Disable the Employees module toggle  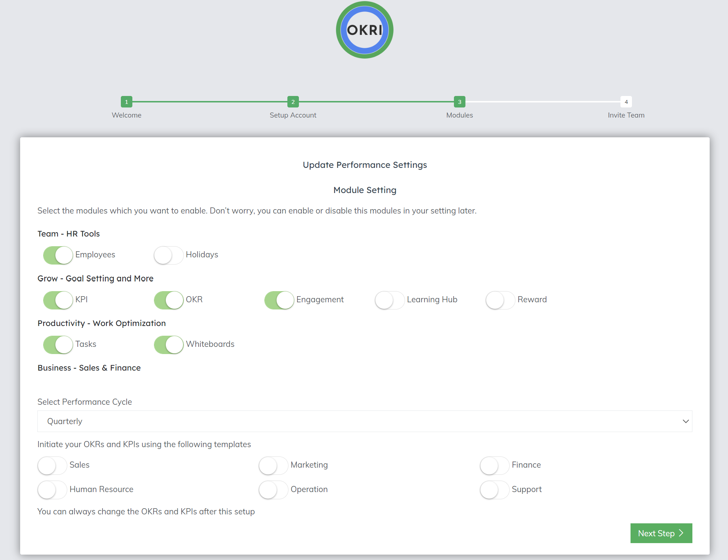[58, 255]
